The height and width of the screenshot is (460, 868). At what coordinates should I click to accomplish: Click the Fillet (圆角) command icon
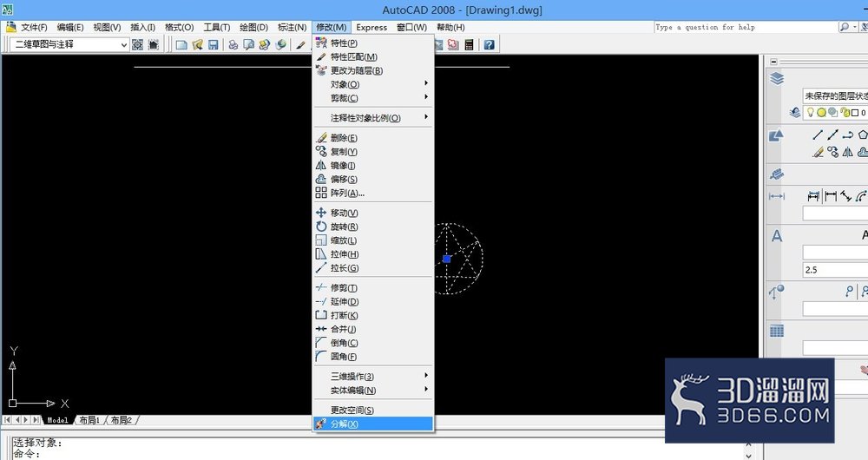click(321, 357)
